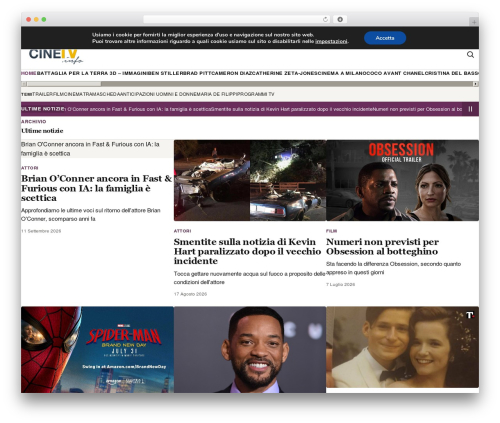
Task: Click the CineTV logo
Action: pyautogui.click(x=56, y=57)
